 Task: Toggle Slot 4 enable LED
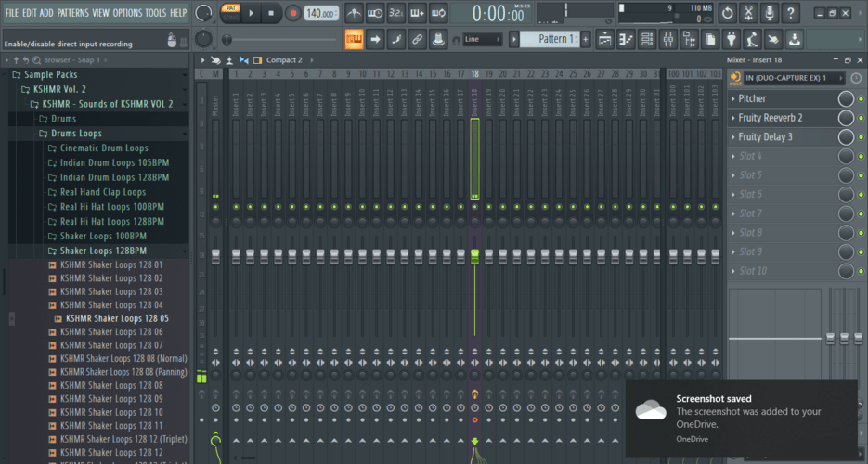tap(861, 157)
